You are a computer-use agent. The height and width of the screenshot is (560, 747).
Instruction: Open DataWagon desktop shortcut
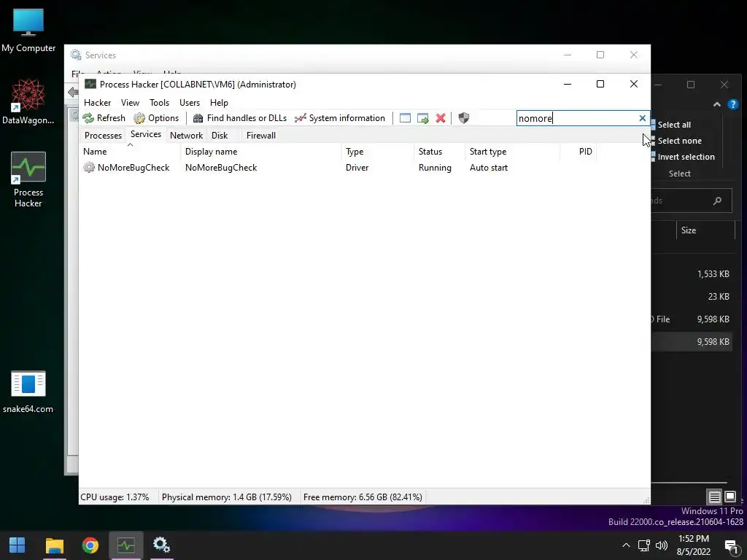(x=28, y=102)
